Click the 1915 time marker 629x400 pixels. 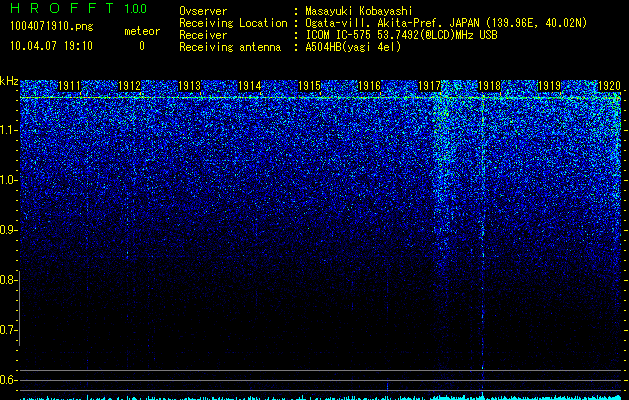(x=309, y=86)
